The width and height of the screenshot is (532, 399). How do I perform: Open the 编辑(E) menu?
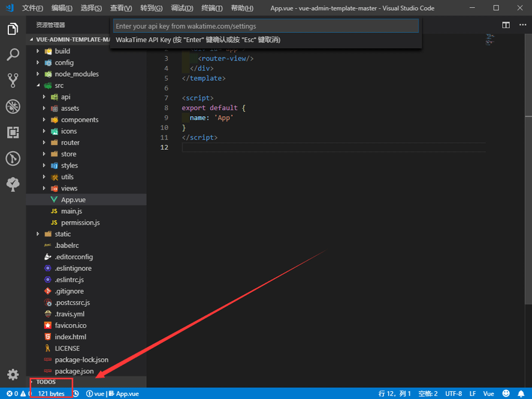[x=62, y=8]
